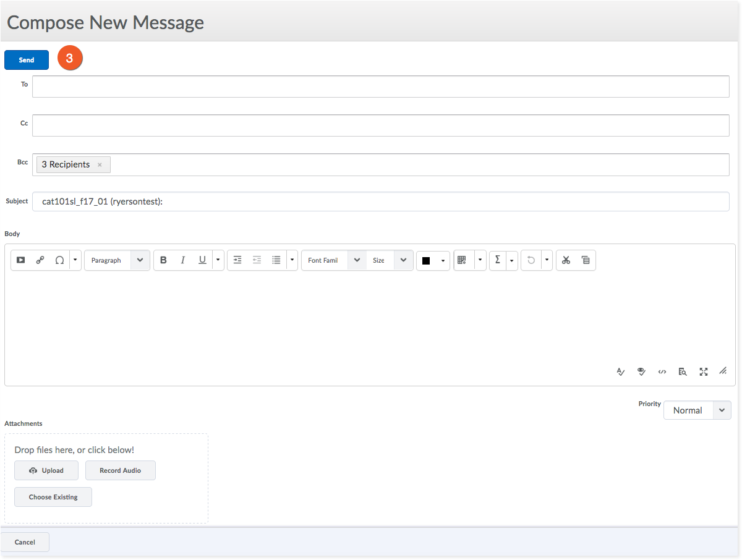Viewport: 742px width, 560px height.
Task: Toggle italic formatting
Action: tap(182, 260)
